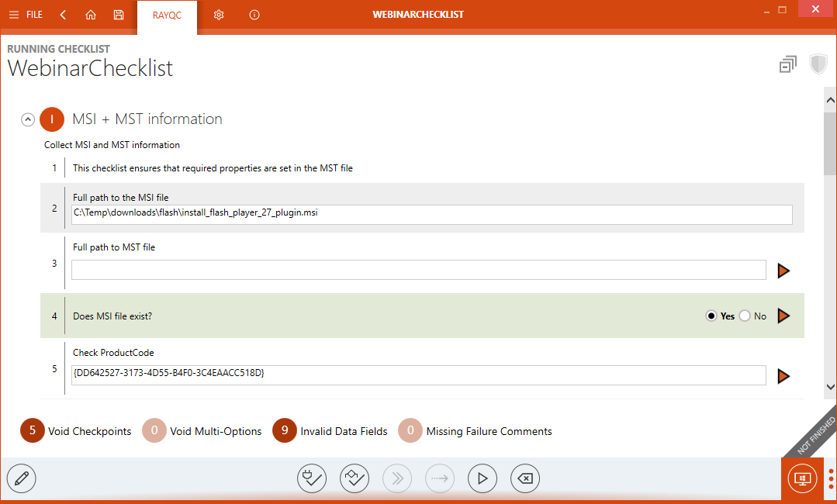Click the Check ProductCode value field
837x504 pixels.
click(419, 375)
